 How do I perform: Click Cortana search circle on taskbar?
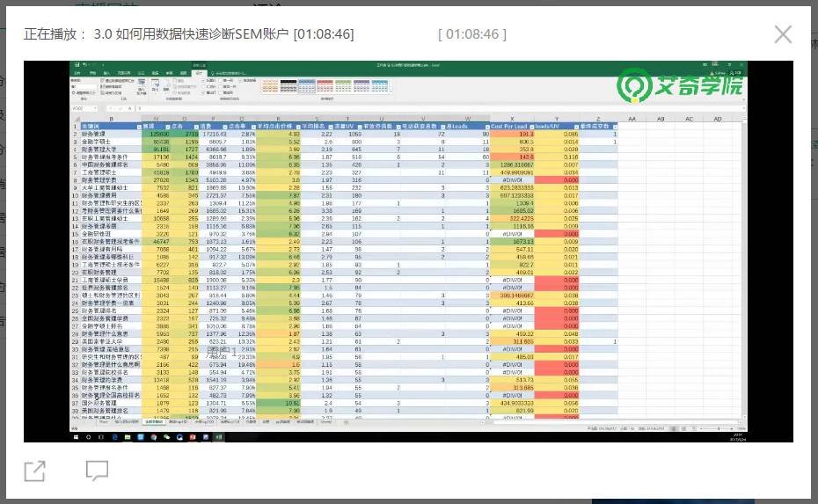coord(89,436)
